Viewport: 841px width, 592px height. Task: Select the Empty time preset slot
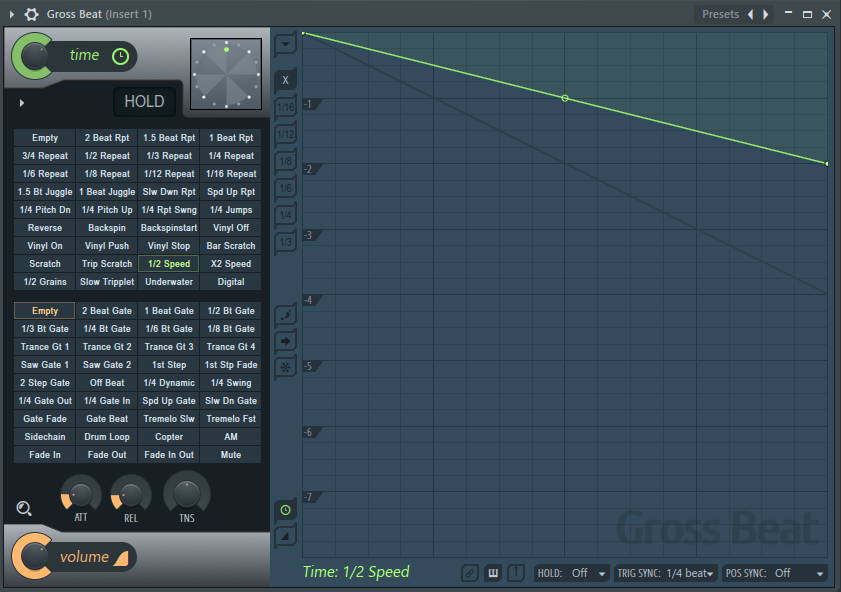(x=45, y=138)
